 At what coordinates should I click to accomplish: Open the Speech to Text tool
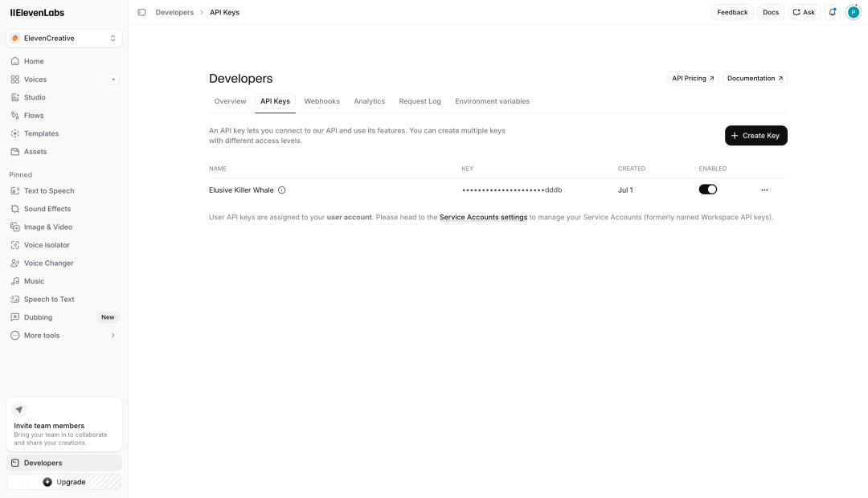point(64,300)
